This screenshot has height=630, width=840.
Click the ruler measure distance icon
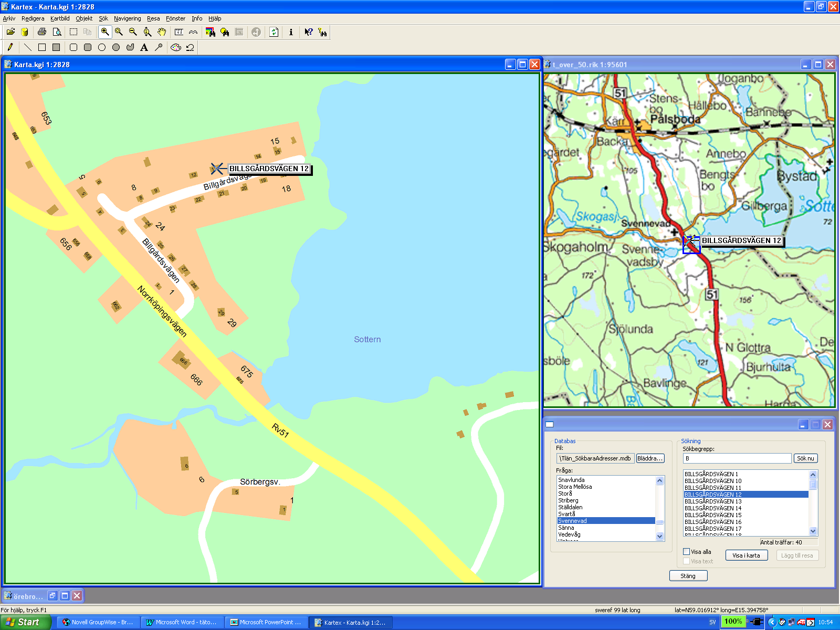[x=179, y=32]
